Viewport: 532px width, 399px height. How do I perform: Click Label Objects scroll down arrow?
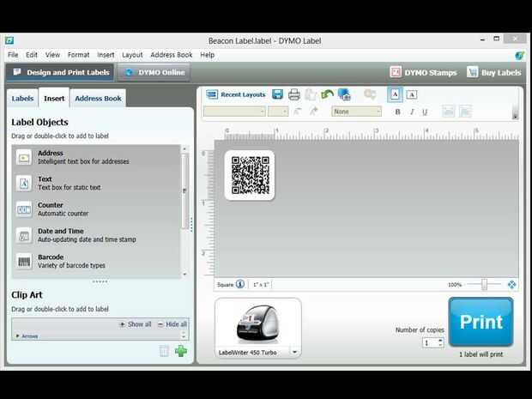point(184,274)
